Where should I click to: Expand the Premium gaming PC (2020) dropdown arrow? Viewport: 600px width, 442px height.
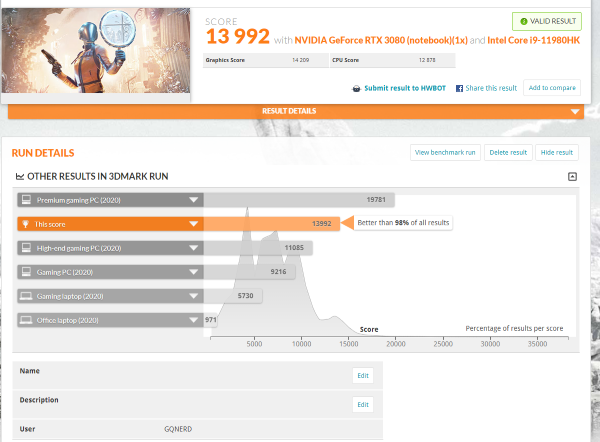[194, 200]
